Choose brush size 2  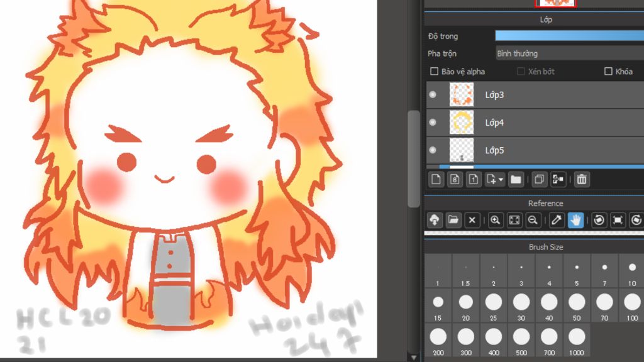click(493, 271)
